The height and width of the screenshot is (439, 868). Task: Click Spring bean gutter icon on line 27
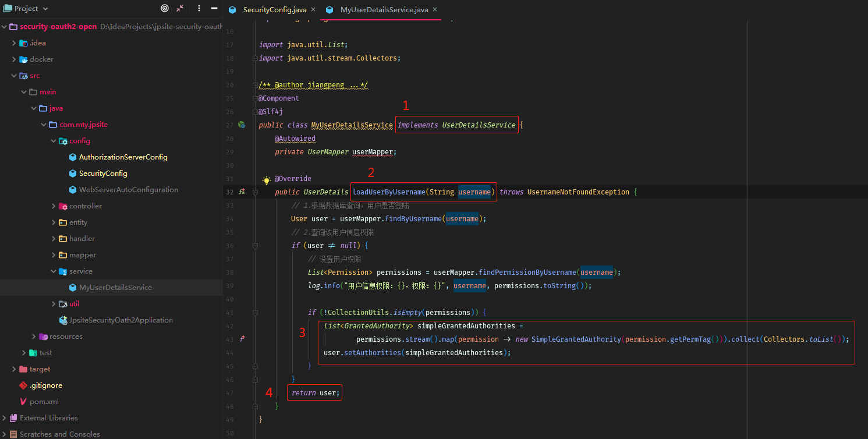click(x=242, y=125)
